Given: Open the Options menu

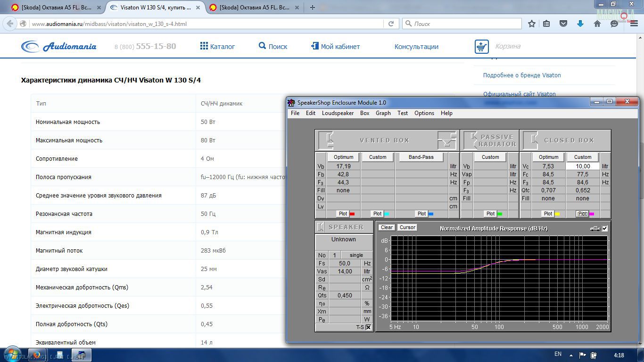Looking at the screenshot, I should click(x=424, y=113).
